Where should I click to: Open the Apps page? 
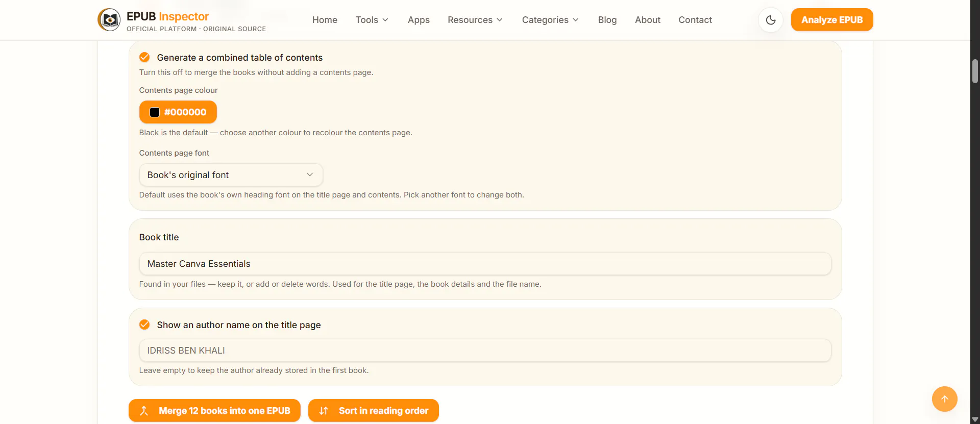coord(419,20)
